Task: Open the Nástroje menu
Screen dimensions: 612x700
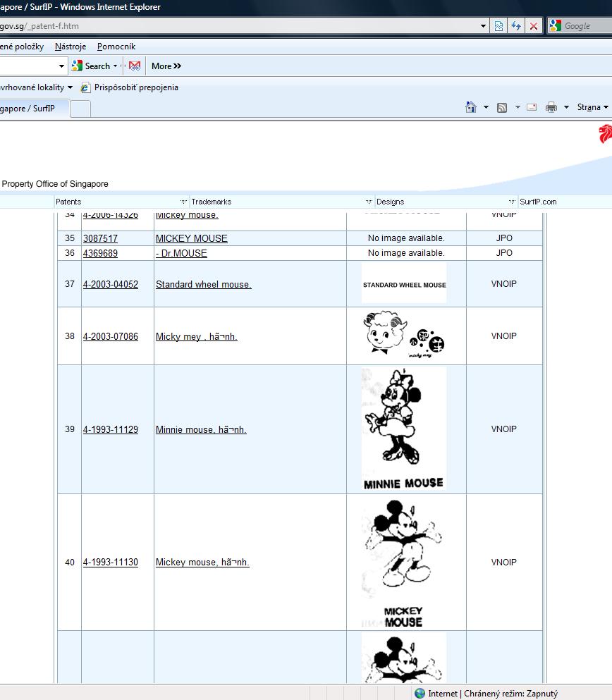Action: (71, 47)
